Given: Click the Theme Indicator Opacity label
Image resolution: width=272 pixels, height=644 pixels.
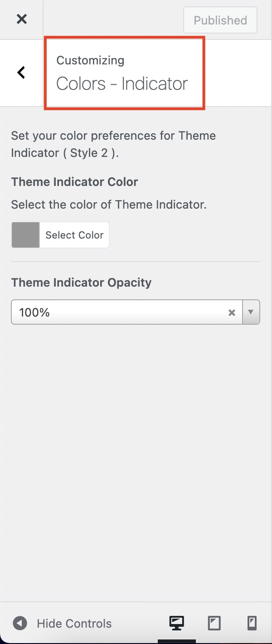Looking at the screenshot, I should pos(81,283).
